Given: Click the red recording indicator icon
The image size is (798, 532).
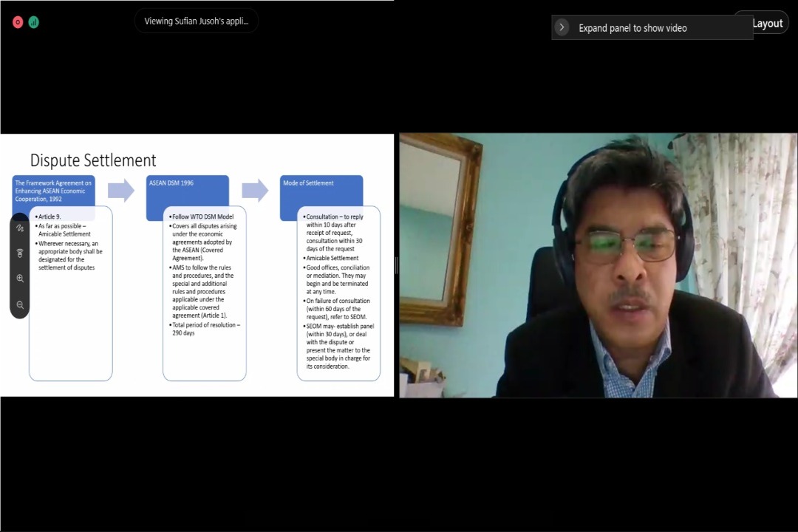Looking at the screenshot, I should coord(18,22).
